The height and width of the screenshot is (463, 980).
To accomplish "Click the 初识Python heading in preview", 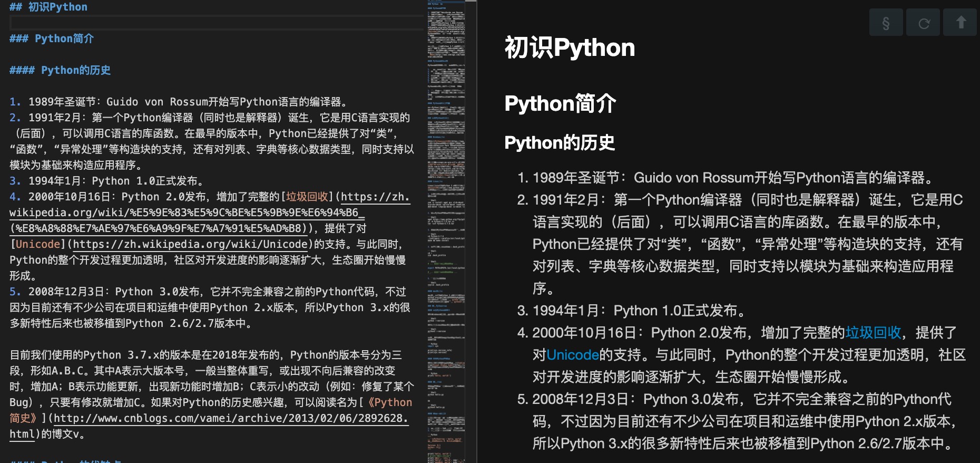I will [570, 47].
